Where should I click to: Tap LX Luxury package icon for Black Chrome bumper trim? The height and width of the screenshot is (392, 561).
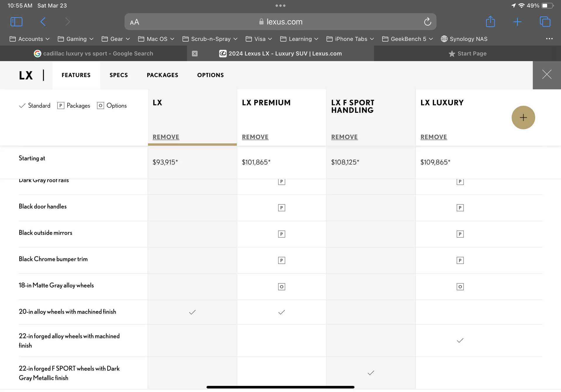[x=460, y=260]
